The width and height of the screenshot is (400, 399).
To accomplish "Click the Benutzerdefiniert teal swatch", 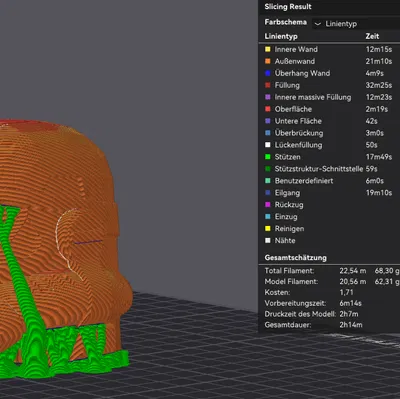I will point(268,181).
